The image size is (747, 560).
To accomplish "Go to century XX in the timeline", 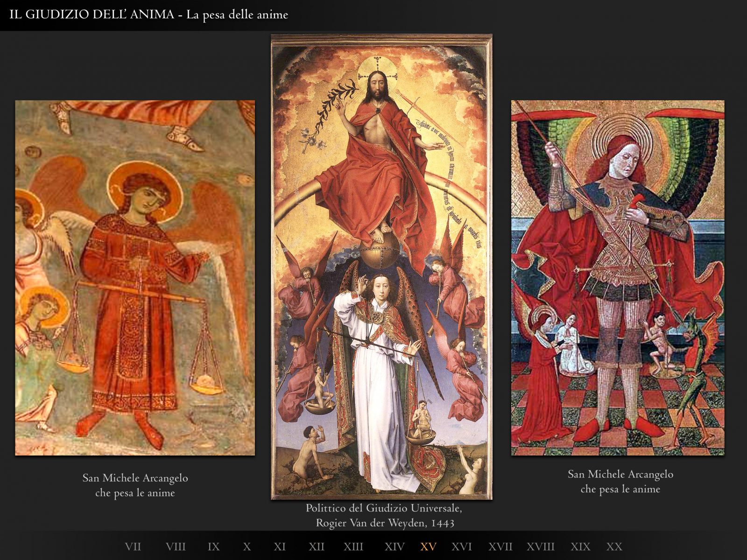I will [x=614, y=546].
